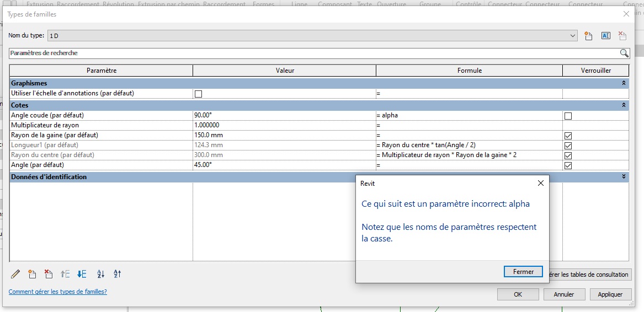Image resolution: width=644 pixels, height=312 pixels.
Task: Click the pencil edit parameter icon
Action: (15, 274)
